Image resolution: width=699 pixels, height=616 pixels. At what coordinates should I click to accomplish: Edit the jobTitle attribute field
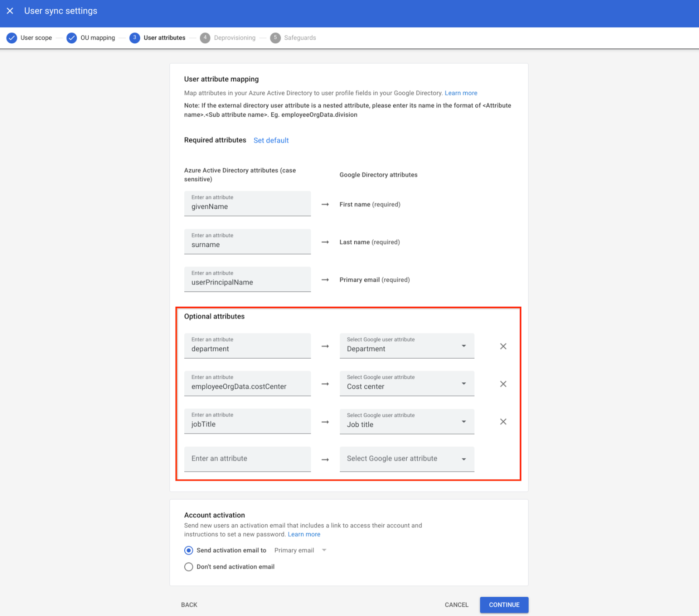click(247, 421)
